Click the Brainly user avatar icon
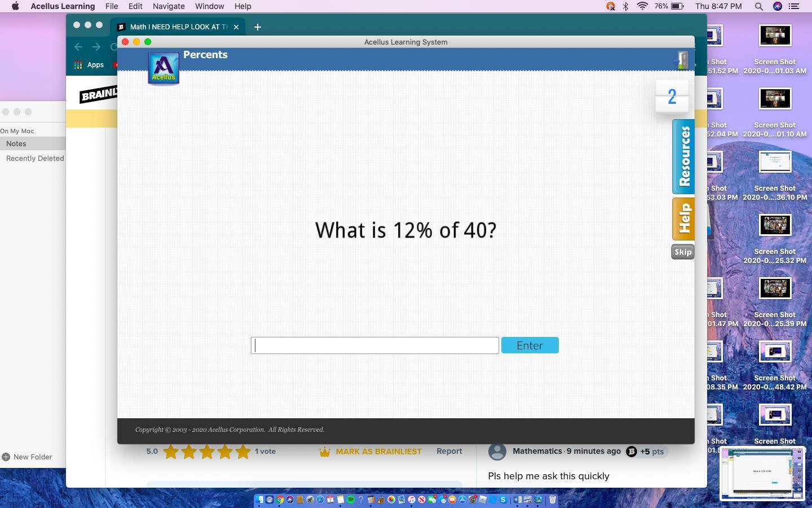Image resolution: width=812 pixels, height=508 pixels. pyautogui.click(x=497, y=452)
